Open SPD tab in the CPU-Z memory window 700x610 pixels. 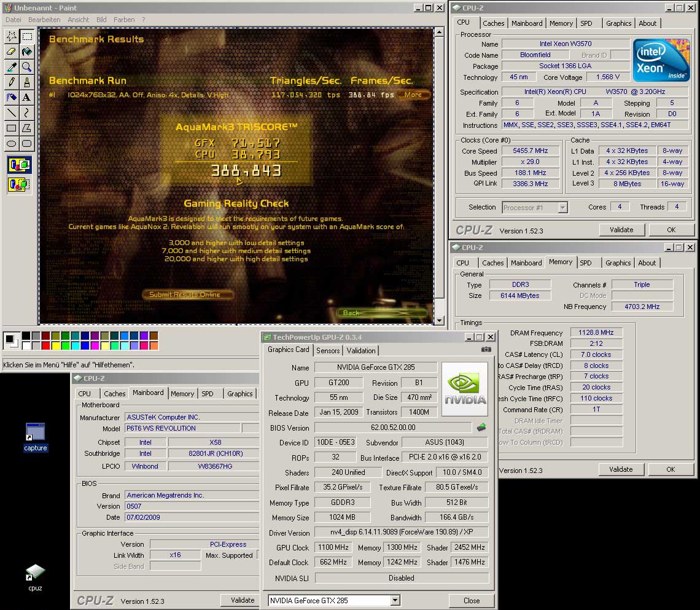(x=585, y=263)
